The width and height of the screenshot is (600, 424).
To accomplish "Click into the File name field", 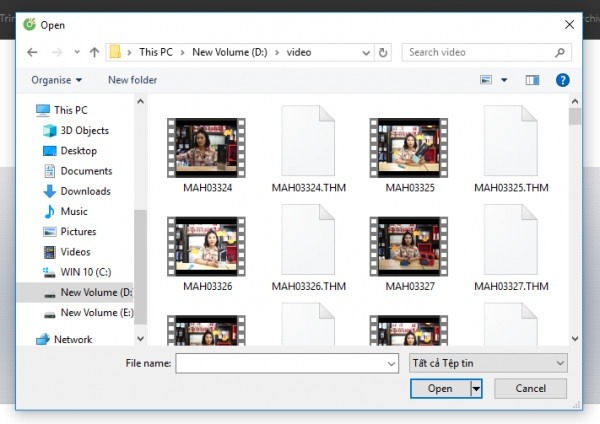I will point(287,363).
